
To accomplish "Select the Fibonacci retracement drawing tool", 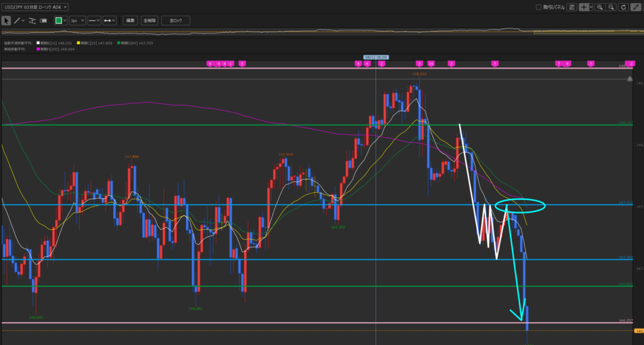I will pos(33,21).
